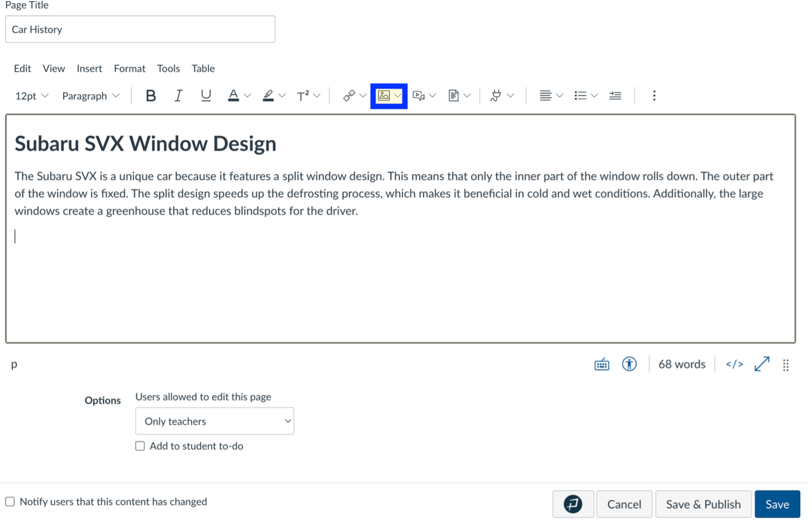Screen dimensions: 812x521
Task: Expand highlight color options arrow
Action: click(x=282, y=96)
